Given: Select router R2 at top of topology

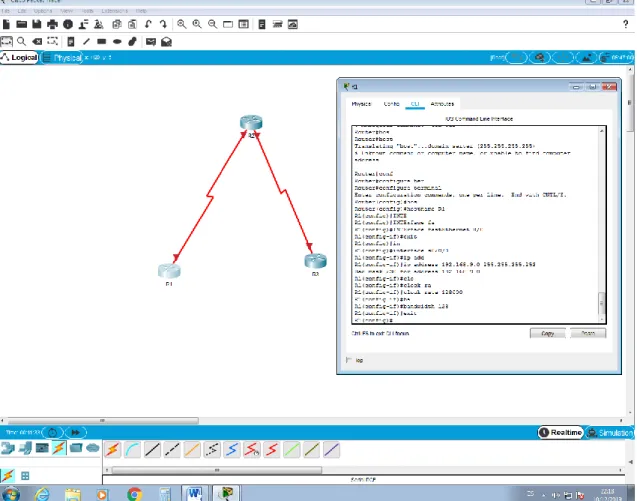Looking at the screenshot, I should [x=251, y=122].
